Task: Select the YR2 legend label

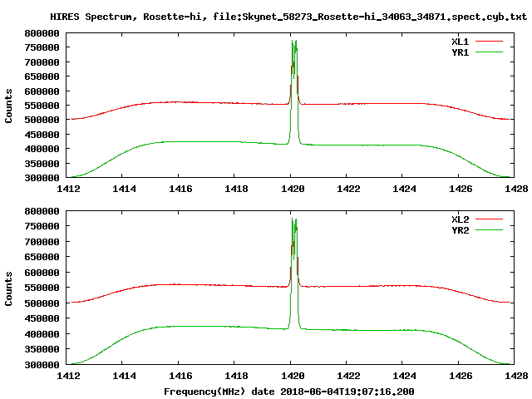Action: (460, 230)
